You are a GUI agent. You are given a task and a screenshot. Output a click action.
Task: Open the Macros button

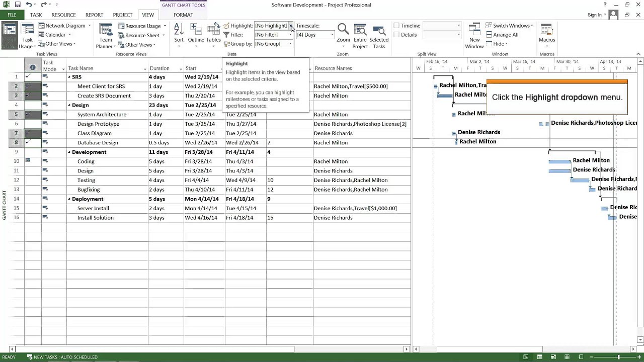pos(547,34)
